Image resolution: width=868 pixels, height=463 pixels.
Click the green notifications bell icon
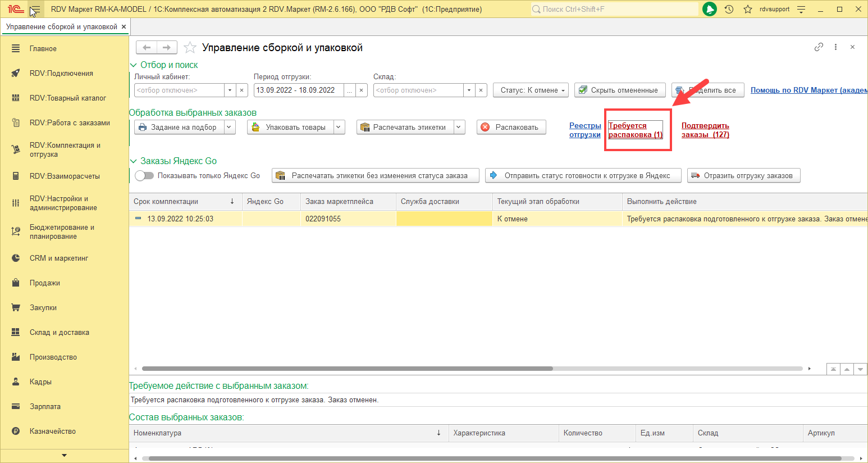710,9
